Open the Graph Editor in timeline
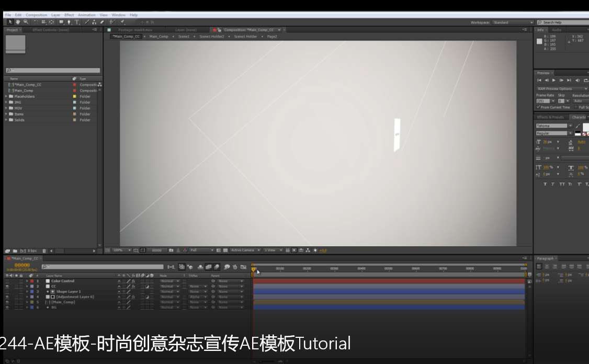The image size is (589, 364). coord(243,267)
